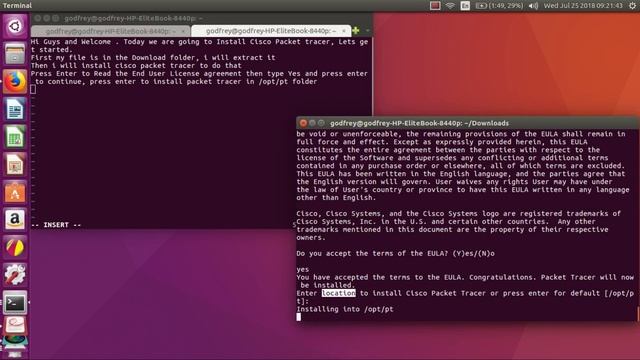Switch to the first terminal tab
The image size is (640, 360).
click(x=110, y=31)
